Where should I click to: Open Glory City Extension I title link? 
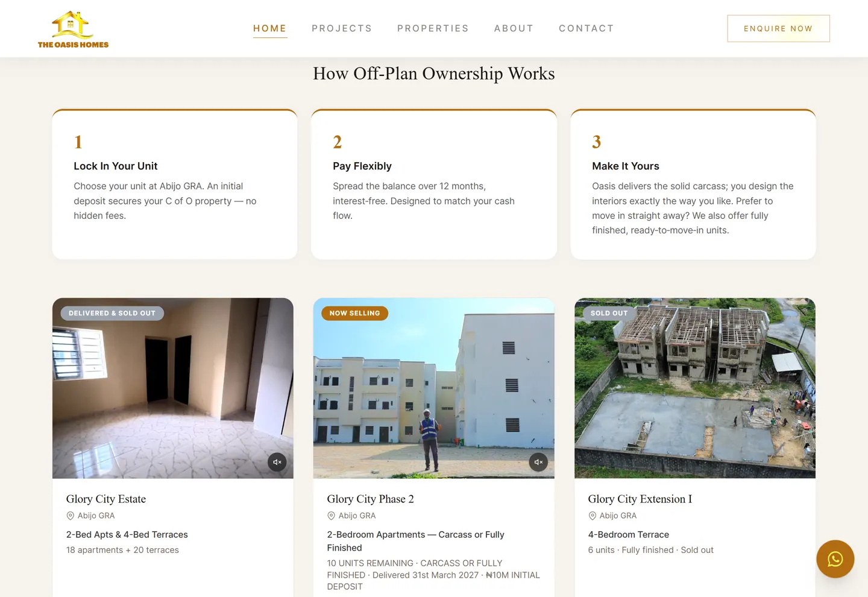(x=640, y=499)
